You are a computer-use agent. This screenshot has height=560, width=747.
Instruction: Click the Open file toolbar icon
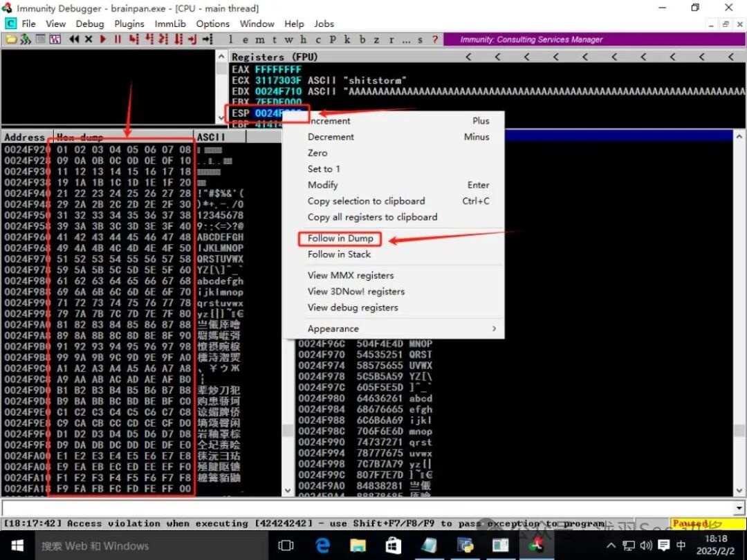[10, 39]
